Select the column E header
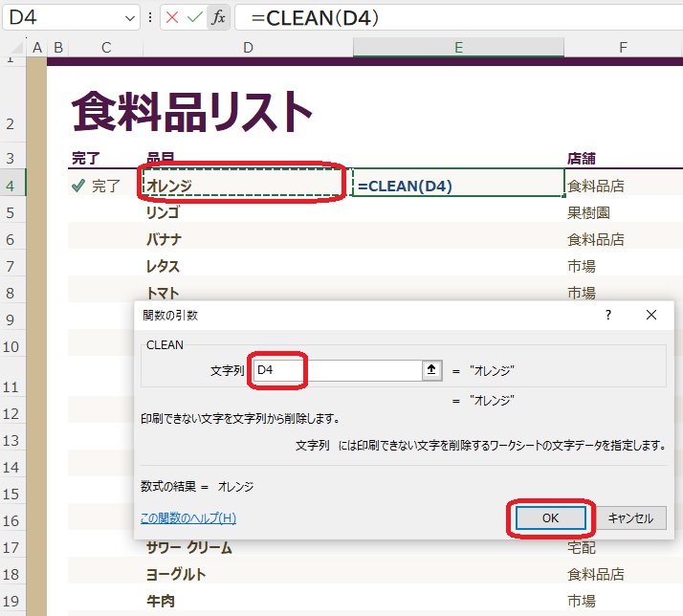 click(458, 48)
